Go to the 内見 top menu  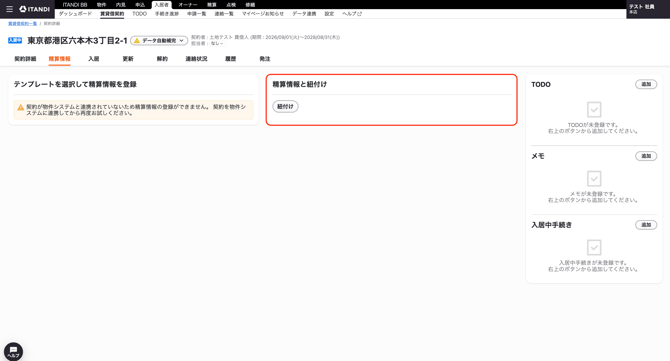[121, 5]
